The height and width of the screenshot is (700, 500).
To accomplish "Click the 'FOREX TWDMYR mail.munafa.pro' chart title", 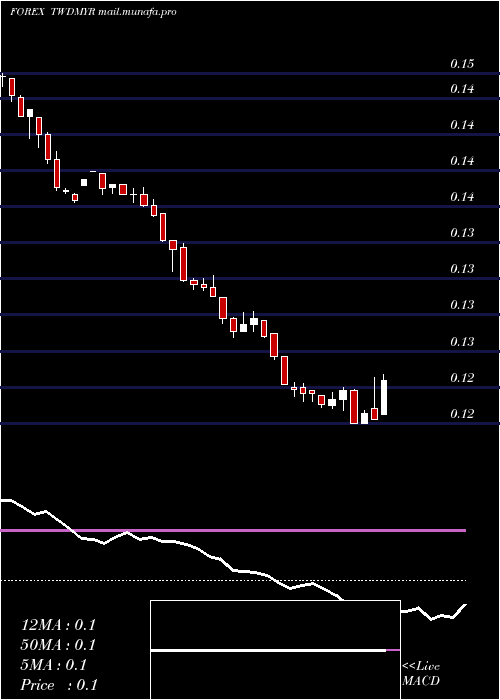I will click(x=93, y=12).
